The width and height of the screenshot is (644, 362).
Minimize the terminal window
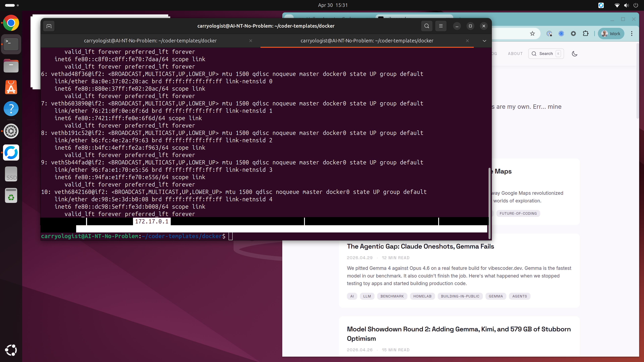point(457,26)
